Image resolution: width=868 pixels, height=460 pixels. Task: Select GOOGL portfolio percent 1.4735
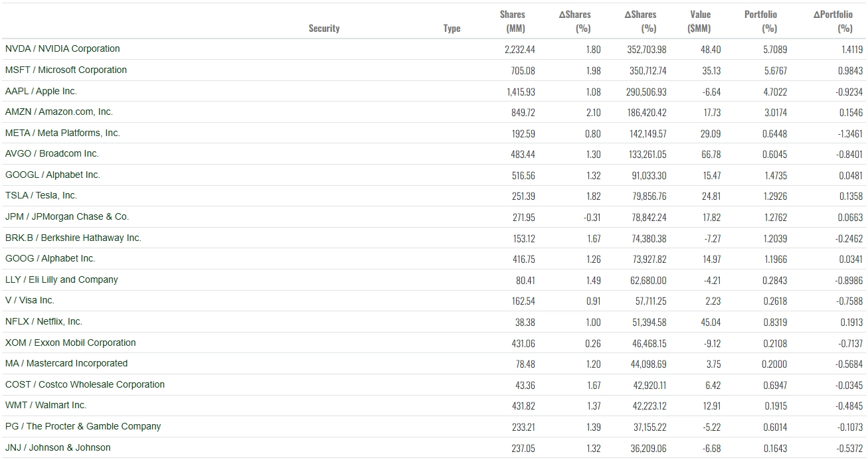tap(776, 176)
